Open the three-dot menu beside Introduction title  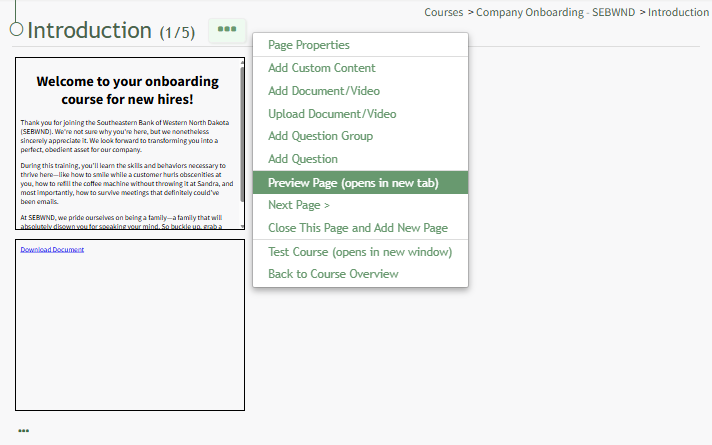[x=227, y=30]
